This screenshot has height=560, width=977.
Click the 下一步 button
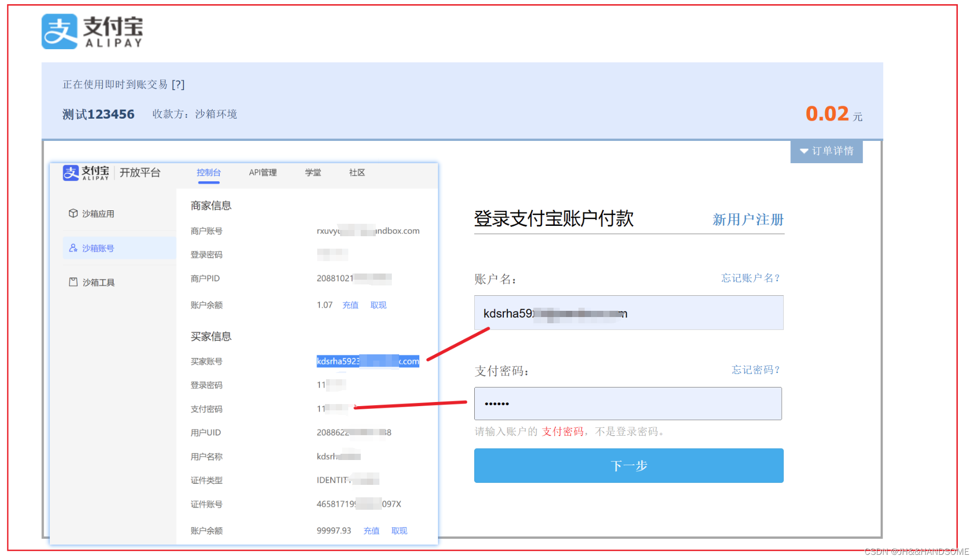click(629, 466)
